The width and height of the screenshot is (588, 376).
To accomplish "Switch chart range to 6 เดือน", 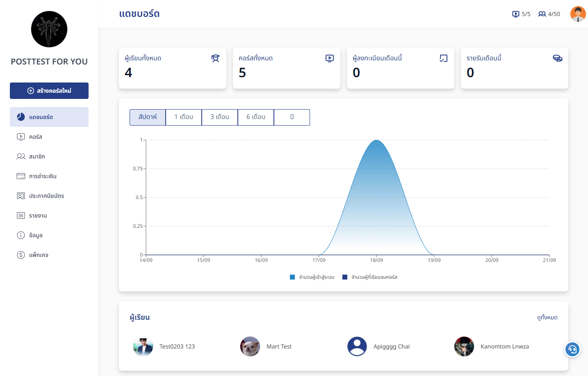I will (x=256, y=117).
